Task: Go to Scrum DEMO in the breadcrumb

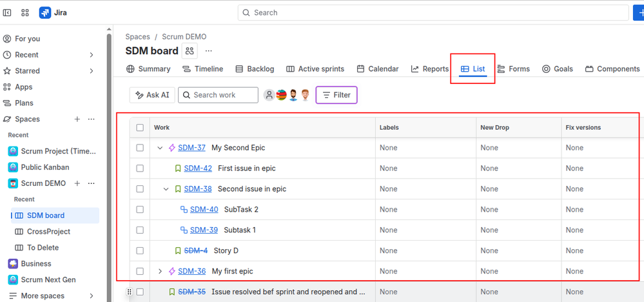Action: tap(184, 37)
